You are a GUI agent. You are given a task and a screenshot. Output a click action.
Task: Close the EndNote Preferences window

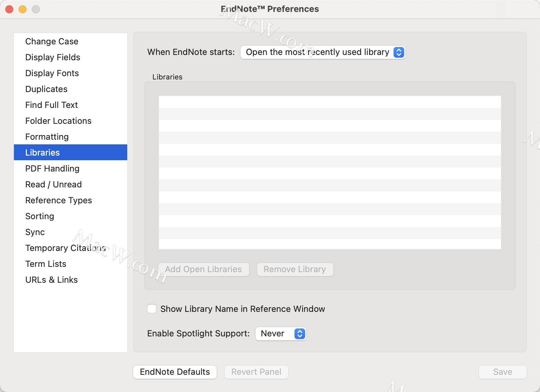tap(10, 9)
